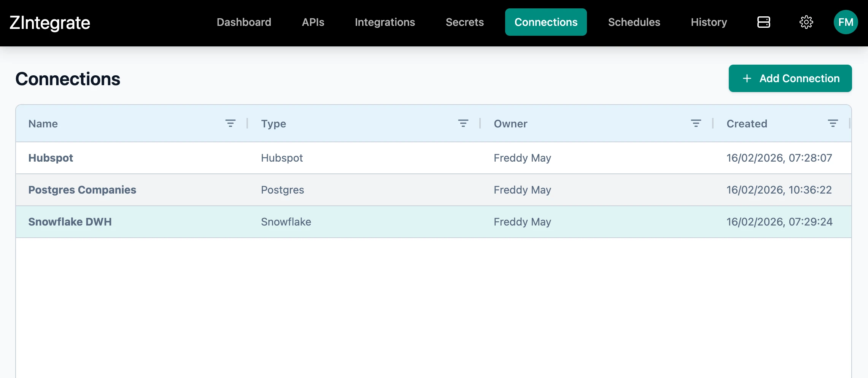868x378 pixels.
Task: Open the FM user avatar menu
Action: click(x=846, y=22)
